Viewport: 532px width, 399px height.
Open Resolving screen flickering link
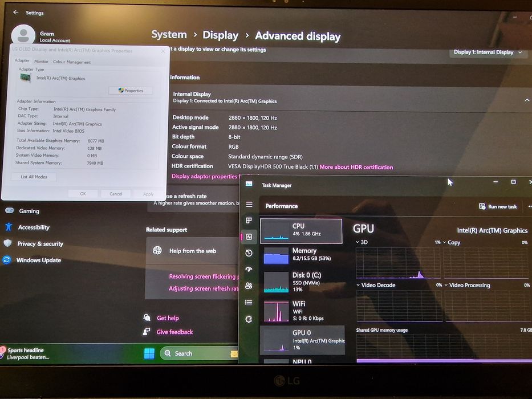tap(204, 276)
